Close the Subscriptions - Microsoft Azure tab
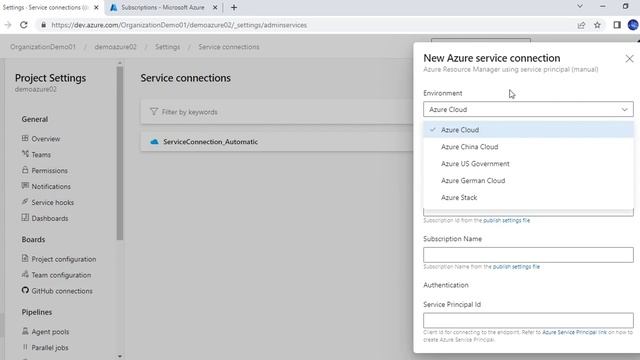The height and width of the screenshot is (360, 640). pos(215,7)
